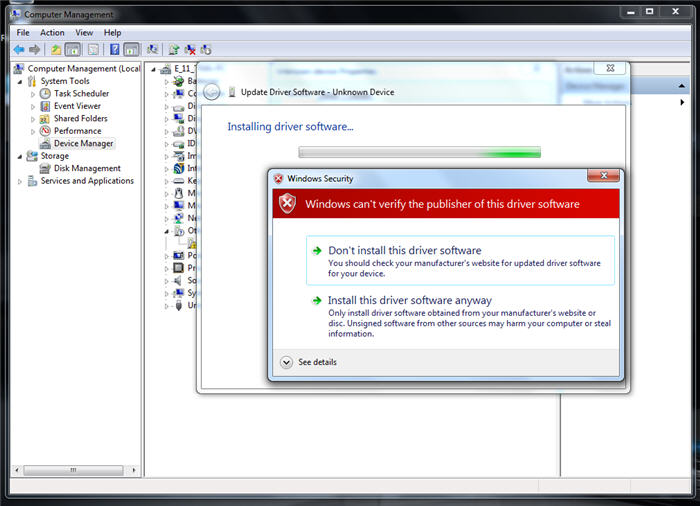Image resolution: width=700 pixels, height=506 pixels.
Task: Click the driver installation progress bar
Action: click(x=419, y=152)
